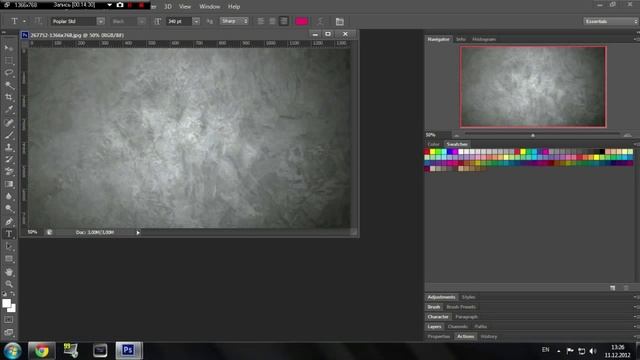
Task: Open the Paragraph tab
Action: click(x=467, y=317)
